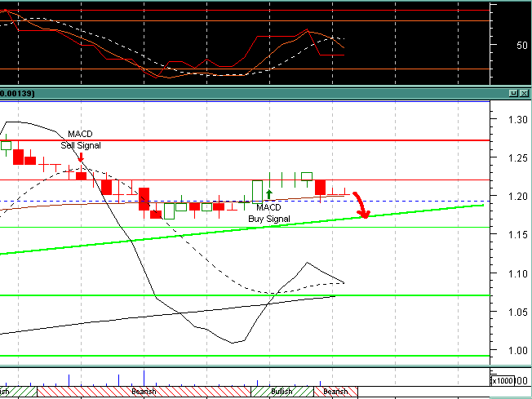532x399 pixels.
Task: Click the 1.15 price axis label
Action: (x=518, y=235)
